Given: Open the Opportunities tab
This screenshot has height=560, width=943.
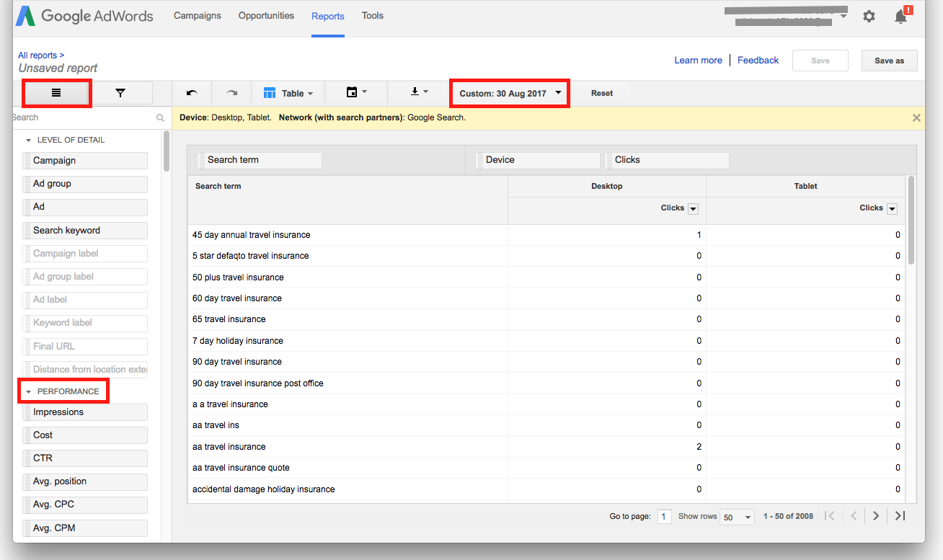Looking at the screenshot, I should (266, 15).
